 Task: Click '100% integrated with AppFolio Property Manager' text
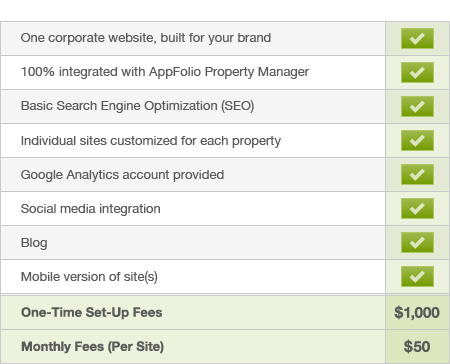coord(165,72)
